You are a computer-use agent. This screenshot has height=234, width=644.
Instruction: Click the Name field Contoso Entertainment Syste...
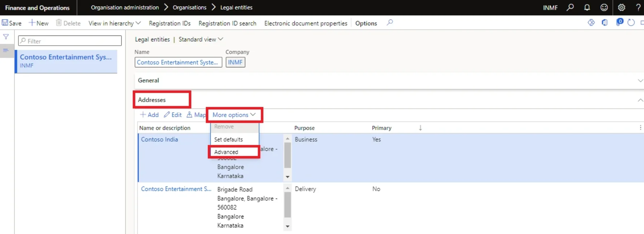click(178, 62)
